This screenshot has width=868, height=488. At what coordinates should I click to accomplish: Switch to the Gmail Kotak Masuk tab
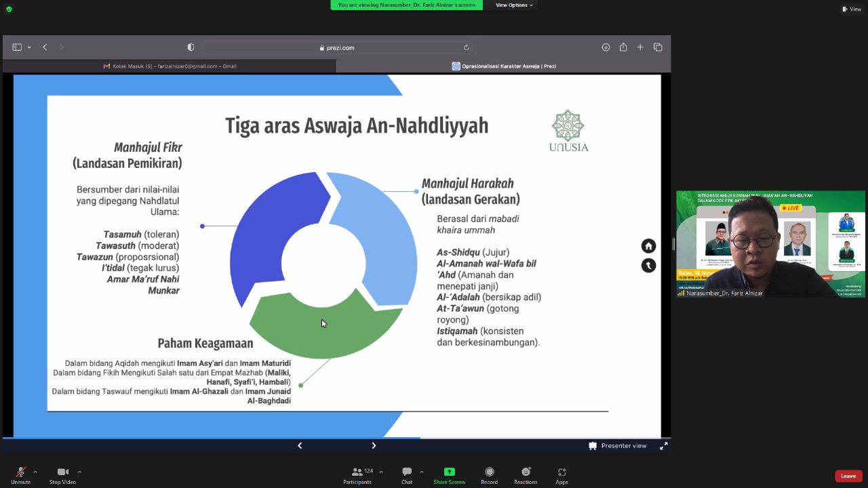(170, 66)
